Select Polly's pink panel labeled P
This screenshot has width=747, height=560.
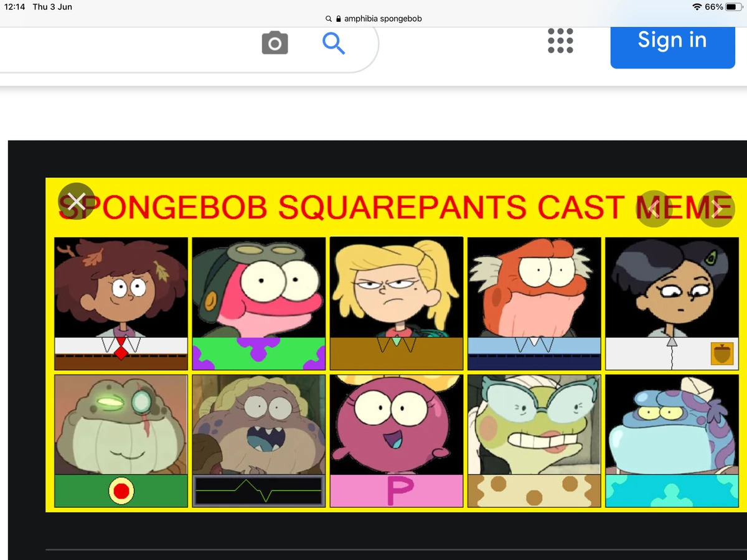396,441
